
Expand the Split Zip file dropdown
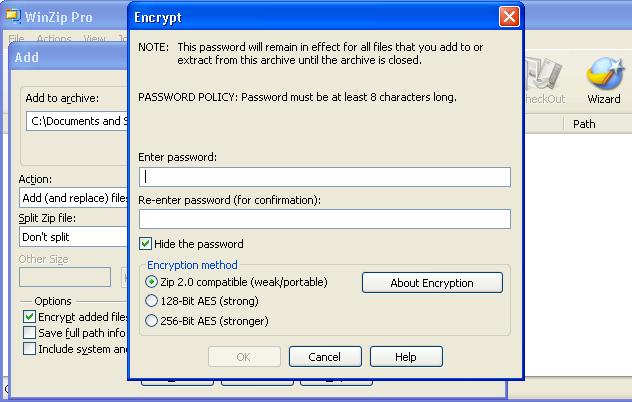point(73,237)
